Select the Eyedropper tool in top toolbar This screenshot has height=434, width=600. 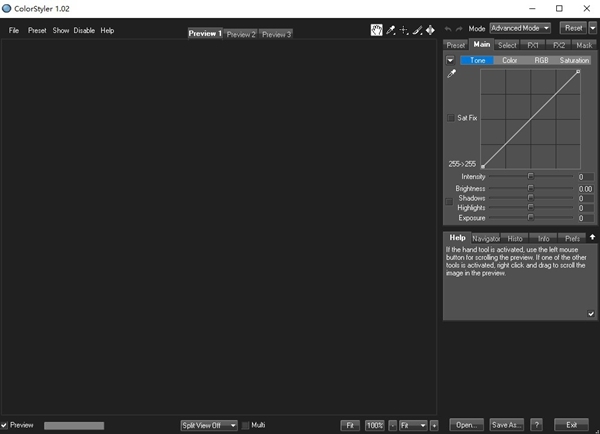[x=391, y=30]
